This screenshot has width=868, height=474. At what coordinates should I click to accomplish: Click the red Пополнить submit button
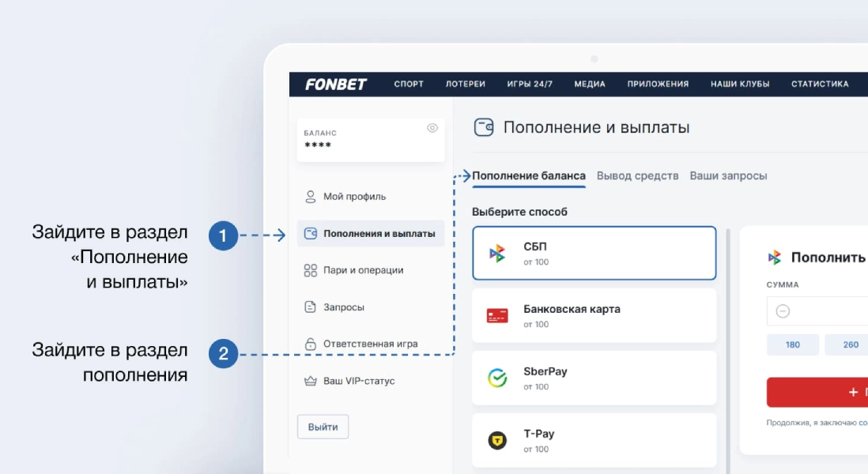pos(817,392)
